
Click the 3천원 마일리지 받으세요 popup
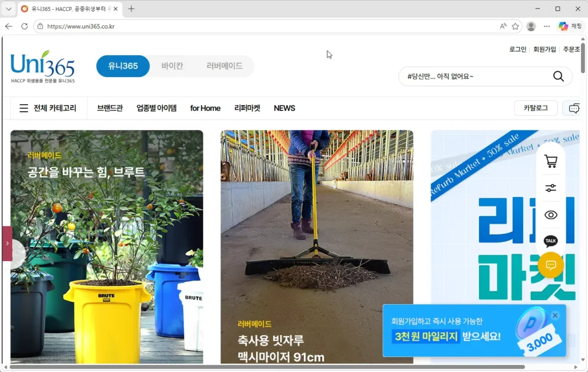click(474, 331)
